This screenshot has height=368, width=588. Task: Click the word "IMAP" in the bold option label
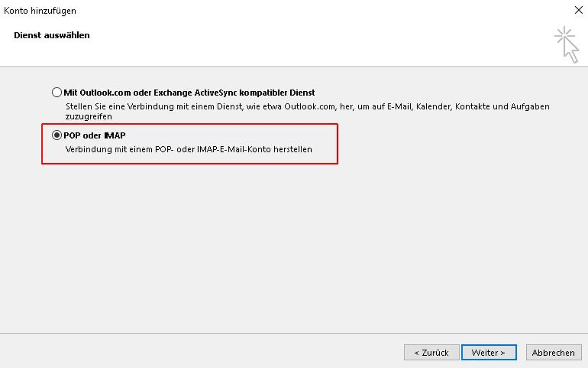[114, 135]
